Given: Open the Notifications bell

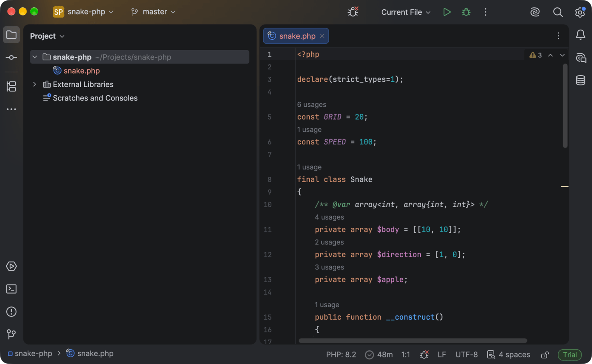Looking at the screenshot, I should 580,35.
